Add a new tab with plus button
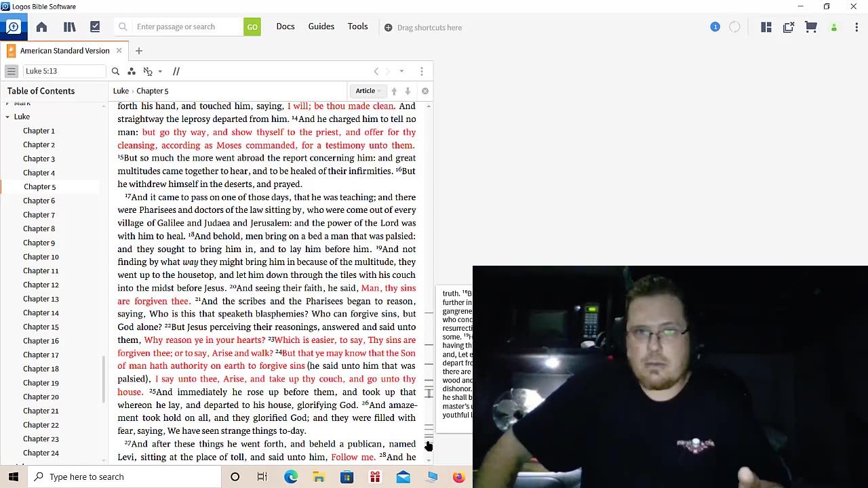 click(x=139, y=51)
